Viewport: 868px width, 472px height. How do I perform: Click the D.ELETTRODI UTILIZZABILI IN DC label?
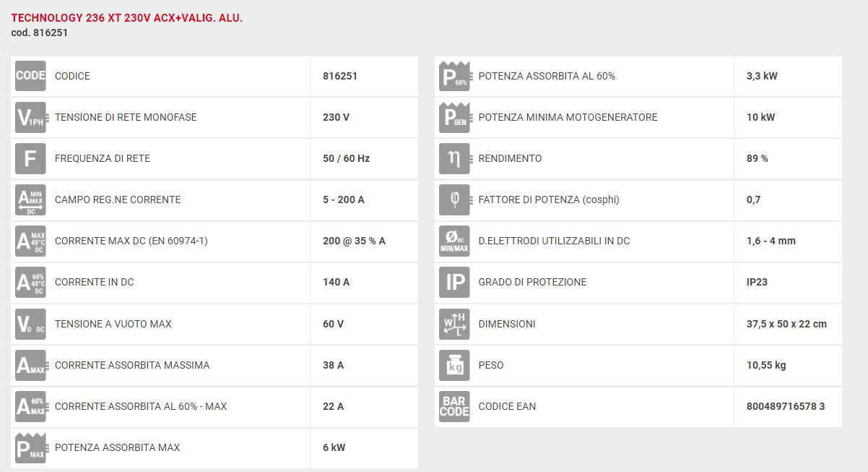[554, 241]
